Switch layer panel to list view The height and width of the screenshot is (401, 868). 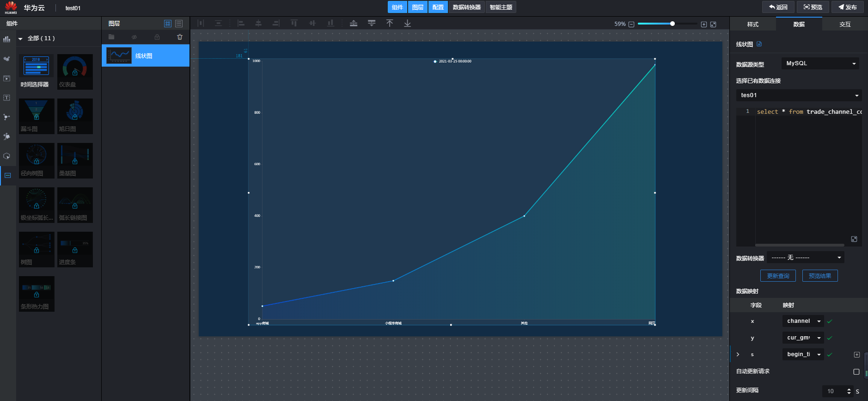pos(179,24)
